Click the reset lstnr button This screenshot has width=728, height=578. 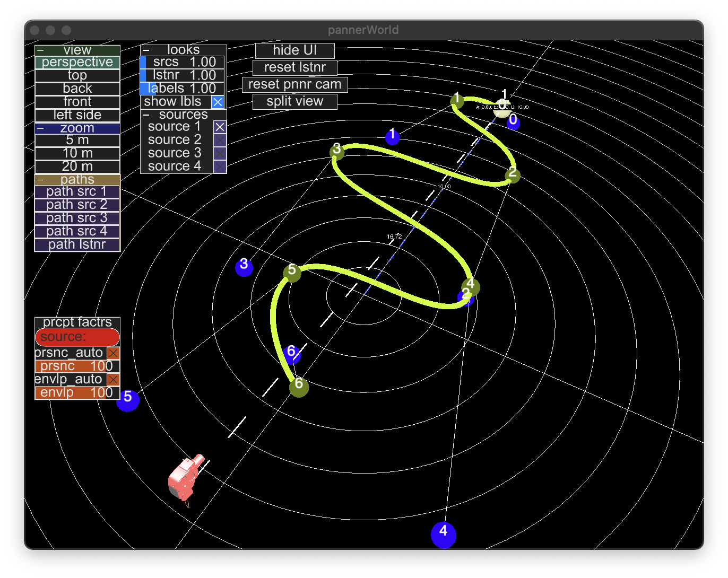tap(295, 67)
